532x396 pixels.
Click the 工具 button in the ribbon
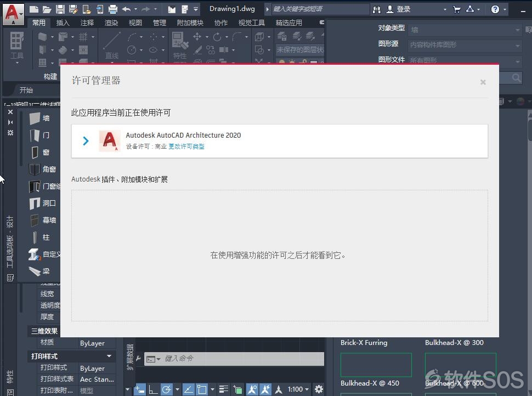[16, 48]
